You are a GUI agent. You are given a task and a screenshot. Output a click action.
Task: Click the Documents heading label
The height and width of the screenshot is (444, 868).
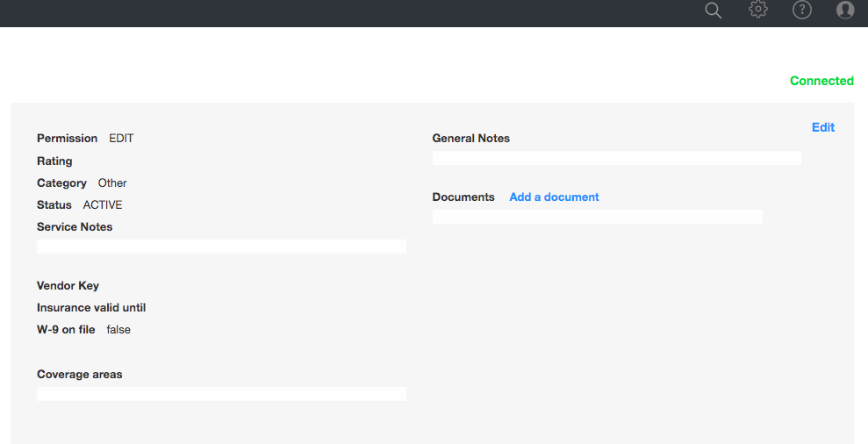pyautogui.click(x=463, y=197)
